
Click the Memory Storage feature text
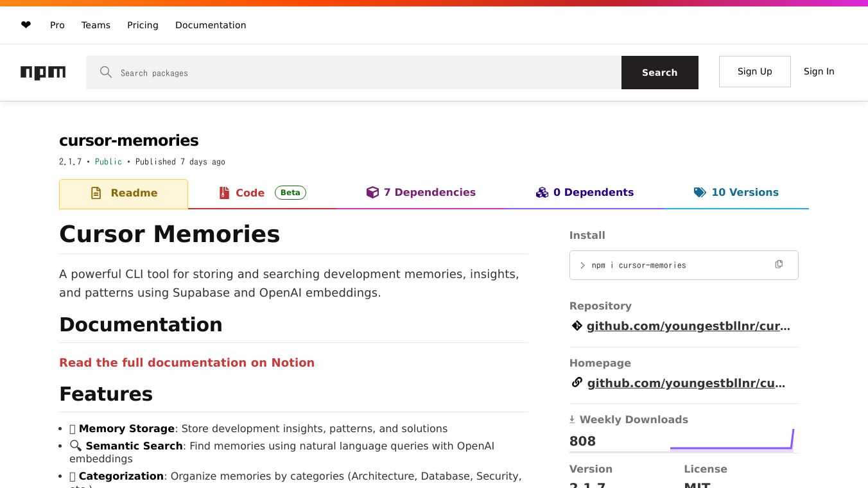tap(126, 428)
